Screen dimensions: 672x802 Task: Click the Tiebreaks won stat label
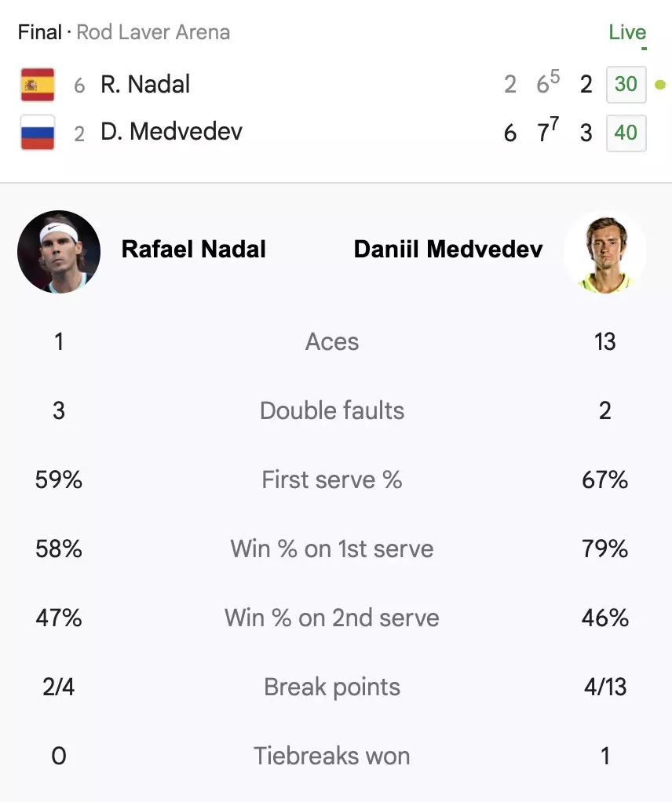tap(332, 756)
